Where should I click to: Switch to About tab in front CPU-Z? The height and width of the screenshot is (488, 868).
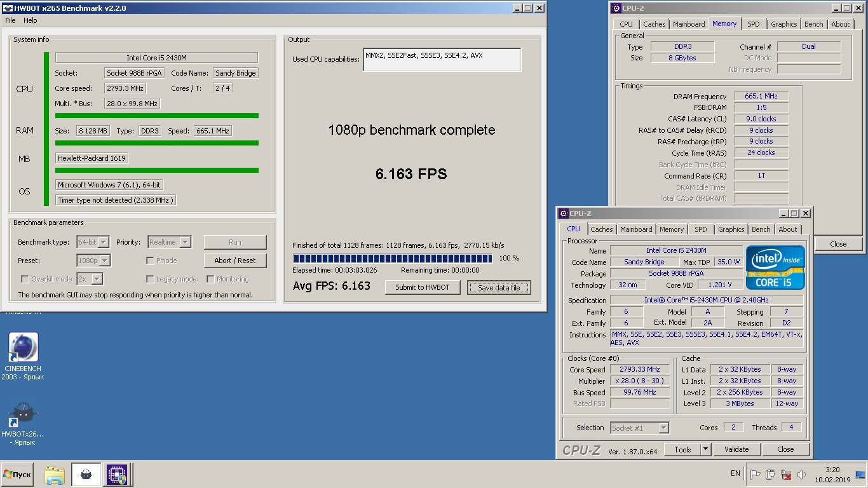(x=788, y=229)
